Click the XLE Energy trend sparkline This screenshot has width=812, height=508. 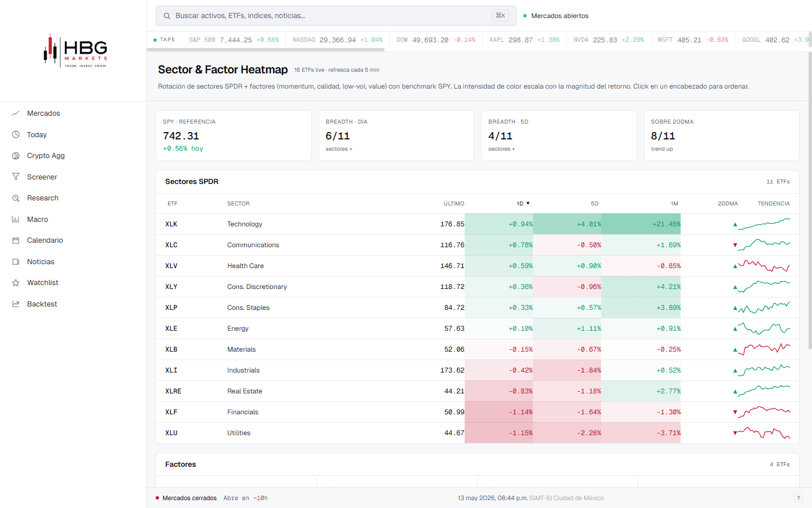pos(764,329)
